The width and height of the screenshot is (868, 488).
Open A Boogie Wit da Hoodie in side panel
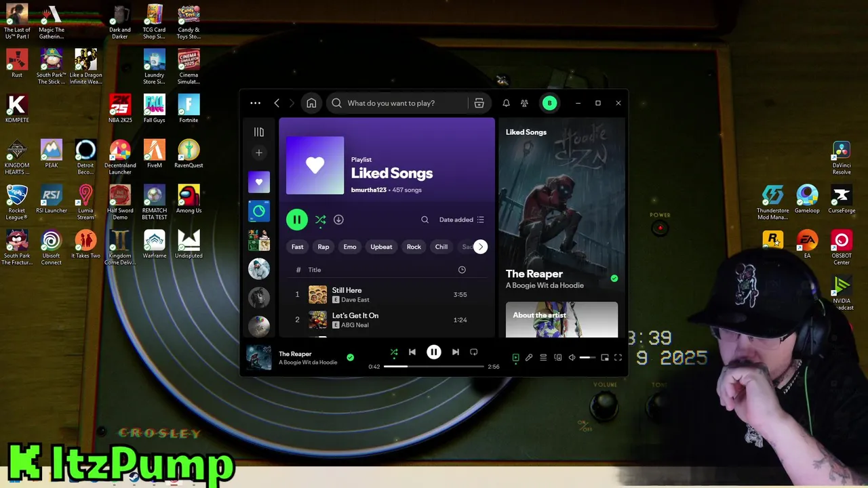[545, 285]
